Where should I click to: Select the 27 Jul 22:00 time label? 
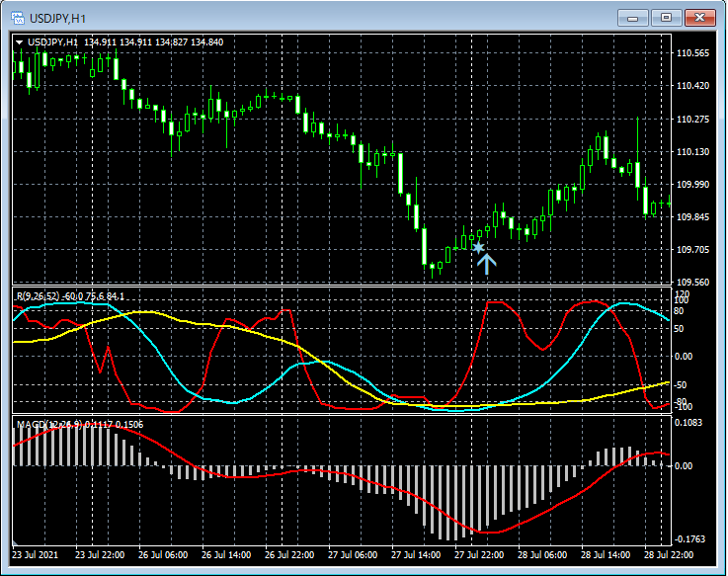point(479,555)
